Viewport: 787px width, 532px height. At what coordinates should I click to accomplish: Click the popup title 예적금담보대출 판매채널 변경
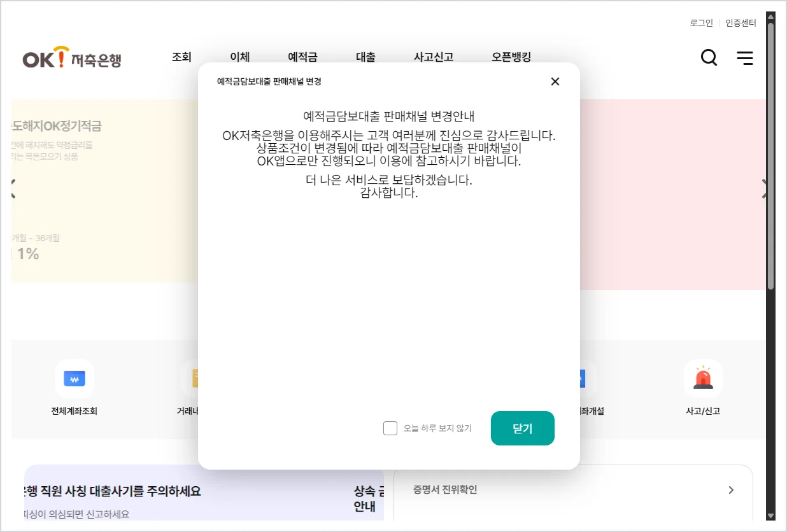click(x=269, y=81)
